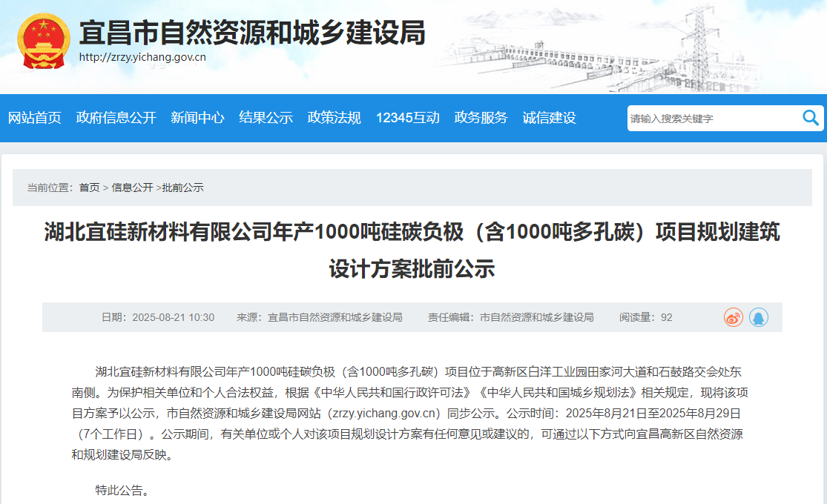Go to 政务服务 section
The image size is (827, 504).
tap(481, 118)
